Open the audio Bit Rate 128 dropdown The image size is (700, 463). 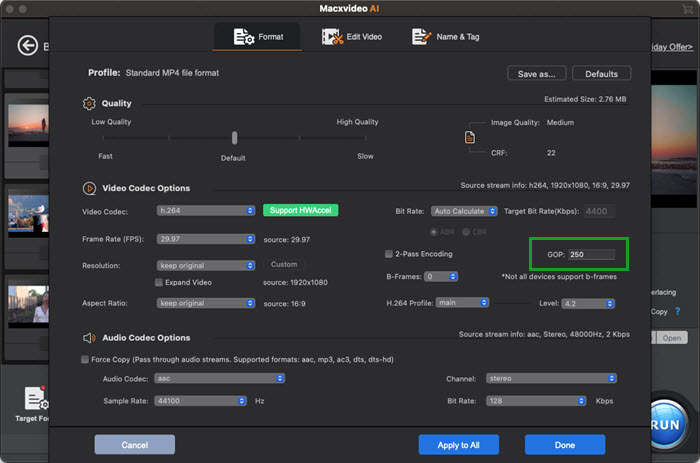click(536, 400)
